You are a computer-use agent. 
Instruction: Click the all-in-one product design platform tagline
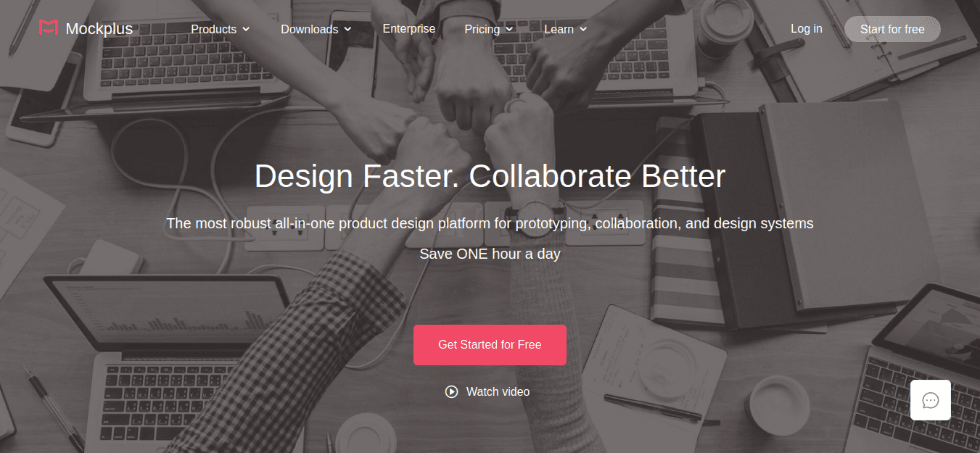pos(490,223)
